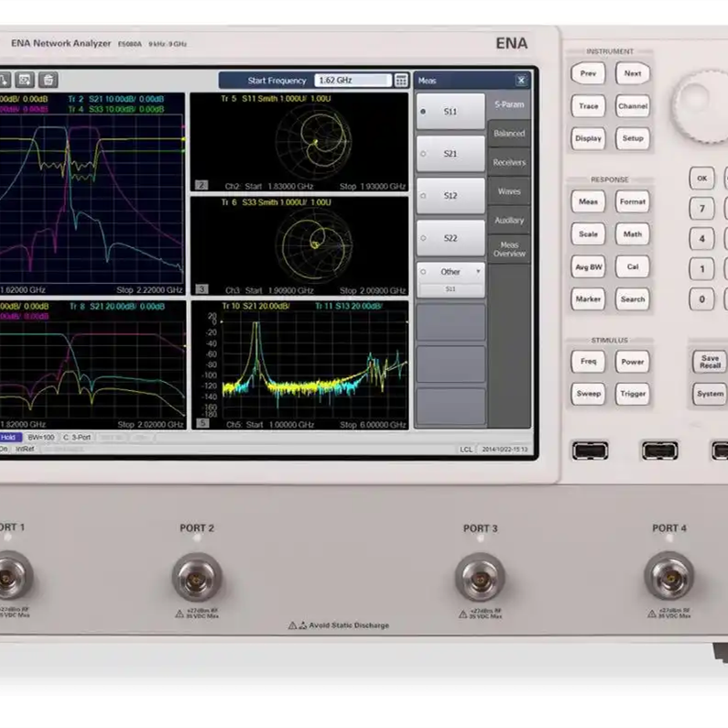This screenshot has width=728, height=728.
Task: Open the Auxiliary tab
Action: 509,221
